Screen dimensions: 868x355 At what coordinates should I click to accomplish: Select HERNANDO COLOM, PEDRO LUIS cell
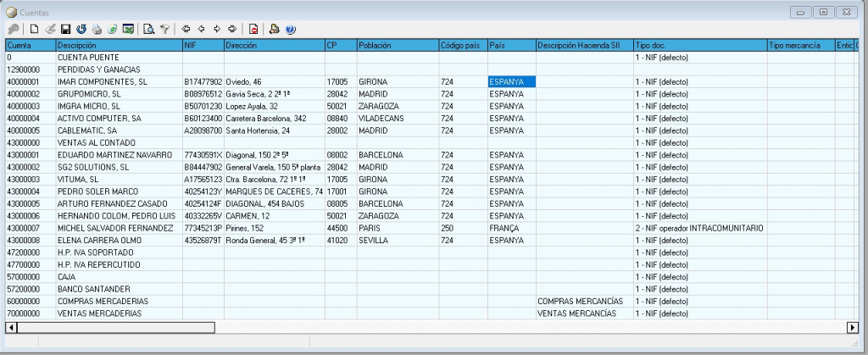click(x=119, y=216)
